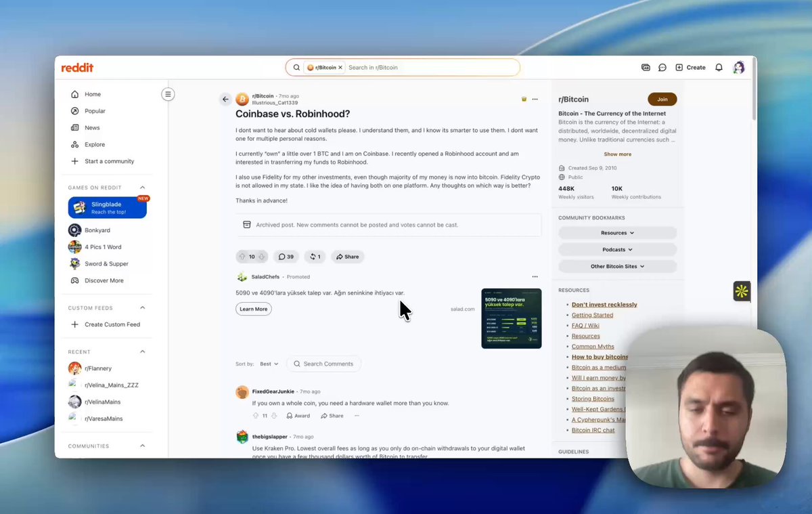Share the post
The width and height of the screenshot is (812, 514).
347,257
